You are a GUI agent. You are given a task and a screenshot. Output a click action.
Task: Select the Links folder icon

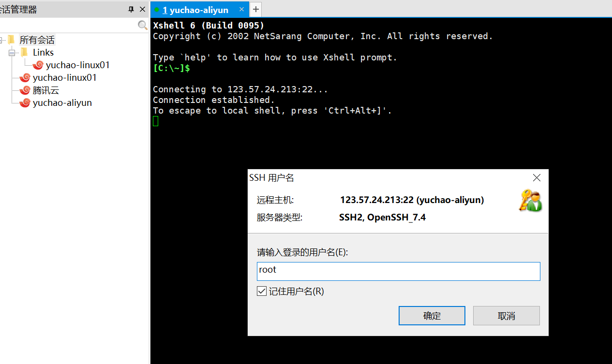24,53
